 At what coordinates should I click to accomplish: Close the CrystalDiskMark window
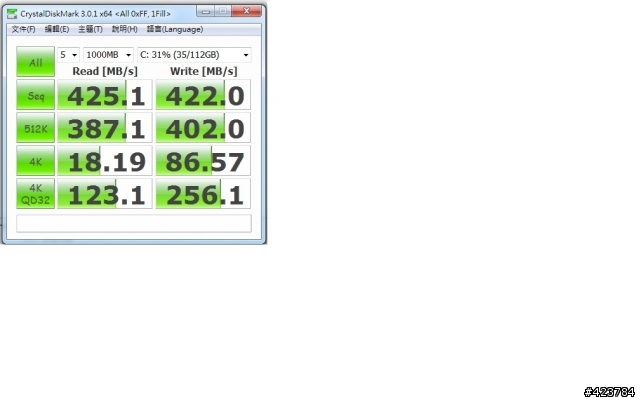click(246, 11)
